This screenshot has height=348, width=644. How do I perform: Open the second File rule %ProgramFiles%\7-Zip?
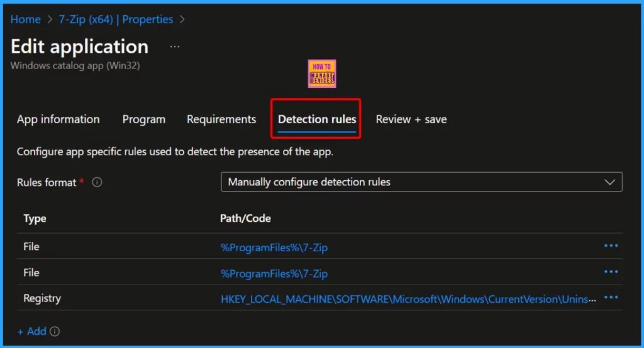(274, 273)
